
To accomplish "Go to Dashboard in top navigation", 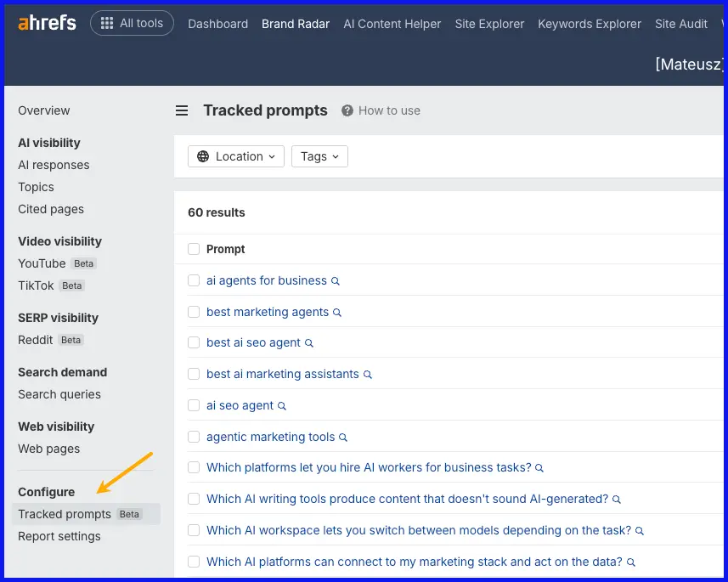I will pyautogui.click(x=217, y=24).
